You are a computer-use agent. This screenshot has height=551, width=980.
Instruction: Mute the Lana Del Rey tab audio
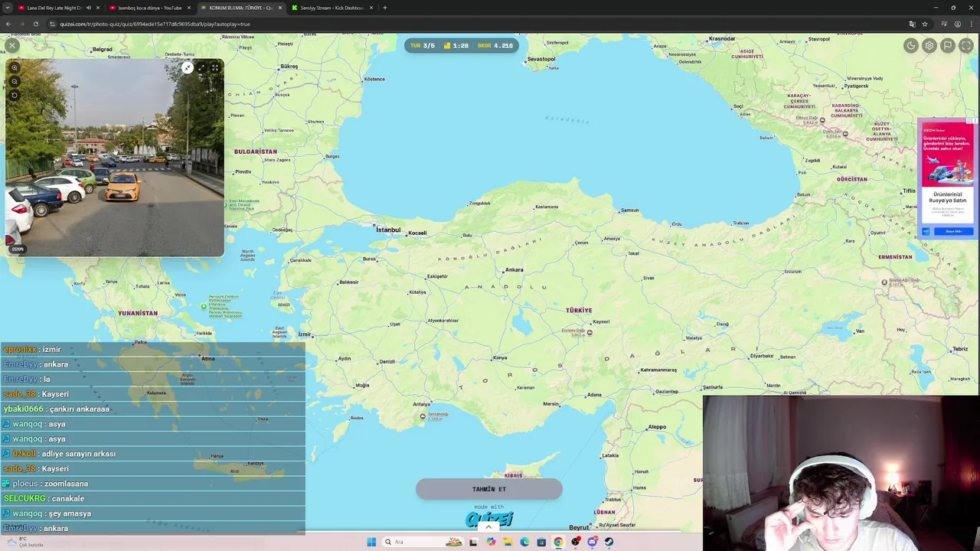tap(88, 8)
